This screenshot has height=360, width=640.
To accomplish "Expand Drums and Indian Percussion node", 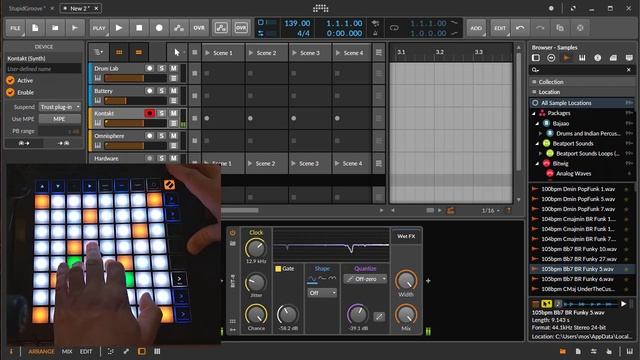I will coord(540,133).
